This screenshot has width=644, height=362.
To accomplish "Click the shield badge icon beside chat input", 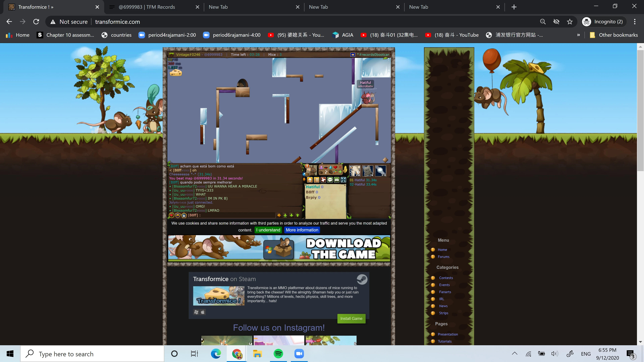I will tap(178, 215).
